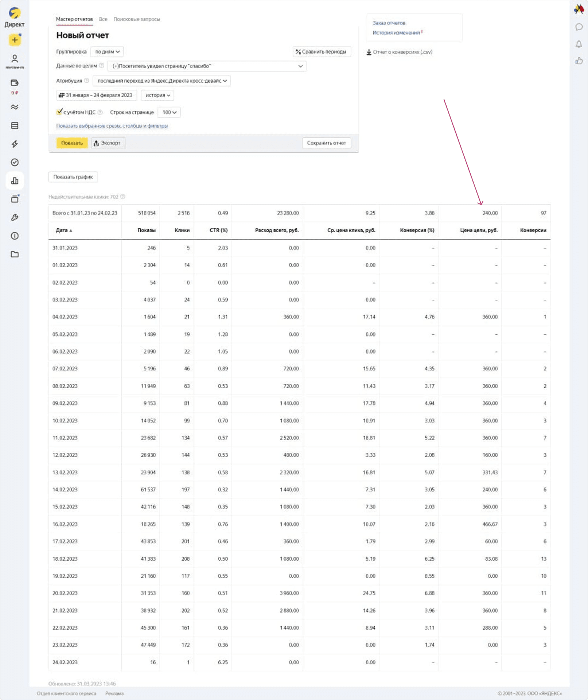Open the goals data dropdown
The width and height of the screenshot is (588, 700).
pos(207,66)
